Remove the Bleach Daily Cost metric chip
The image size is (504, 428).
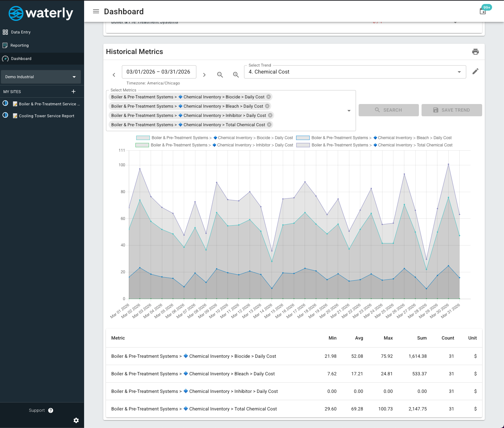point(267,106)
